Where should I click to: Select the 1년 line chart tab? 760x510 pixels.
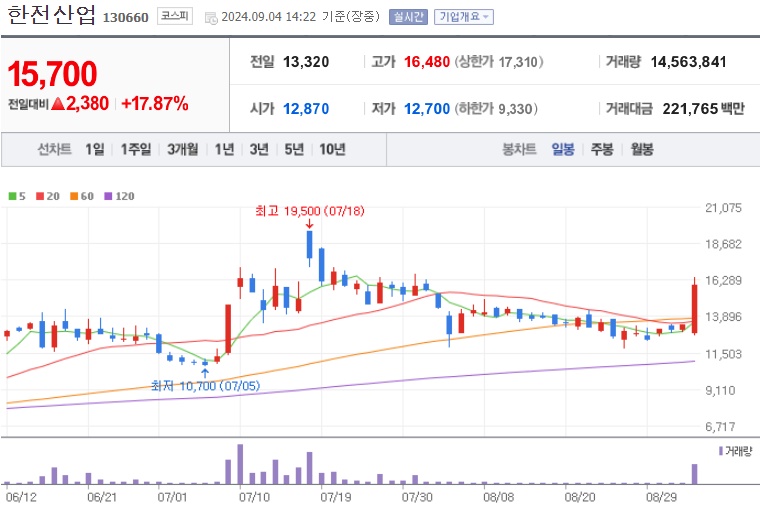(224, 149)
